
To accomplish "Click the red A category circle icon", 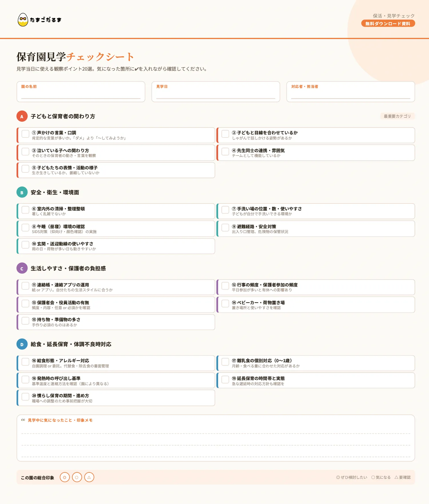I will click(22, 116).
